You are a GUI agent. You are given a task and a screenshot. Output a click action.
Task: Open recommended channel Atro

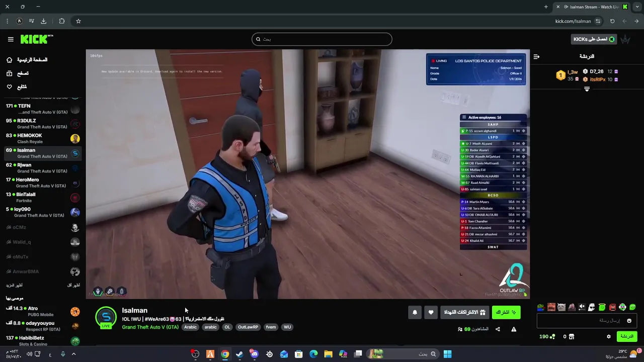(x=42, y=311)
